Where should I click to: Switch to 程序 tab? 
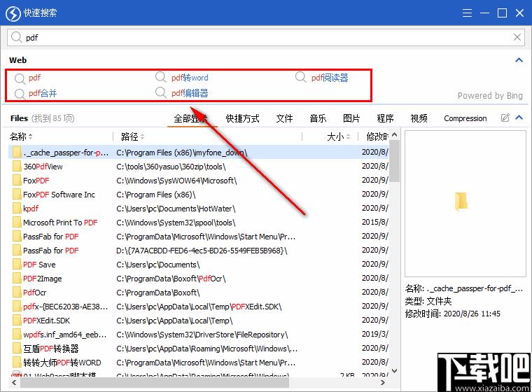click(385, 118)
